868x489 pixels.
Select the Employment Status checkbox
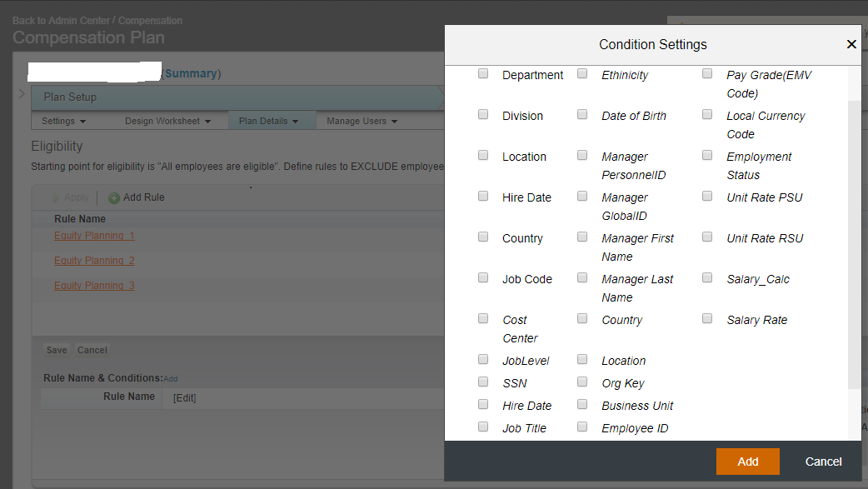coord(707,155)
